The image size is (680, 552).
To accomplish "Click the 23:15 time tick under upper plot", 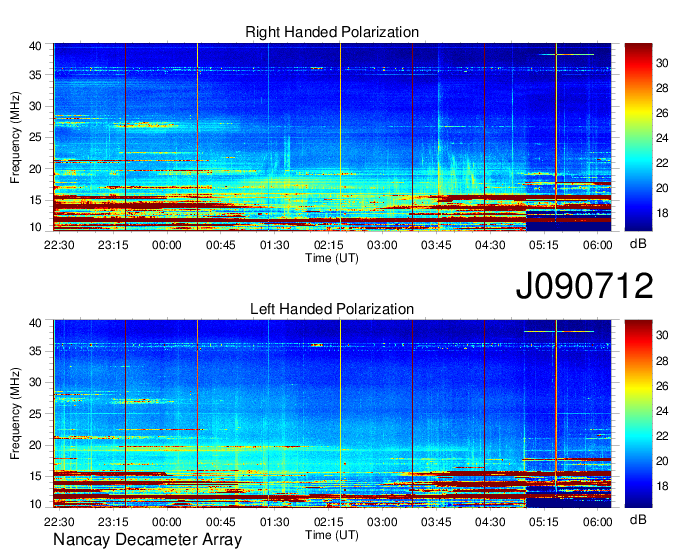I will click(x=113, y=245).
